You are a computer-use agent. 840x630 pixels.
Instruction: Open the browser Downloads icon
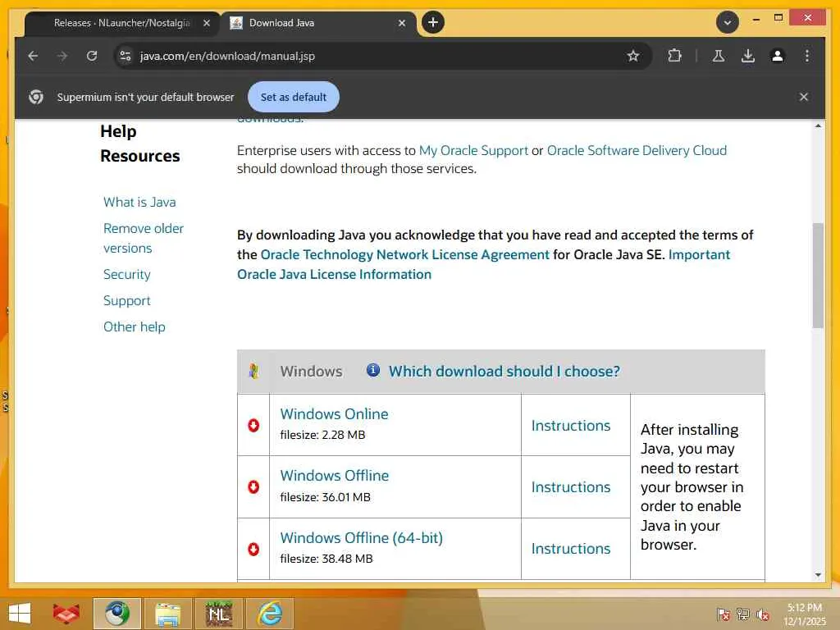748,56
